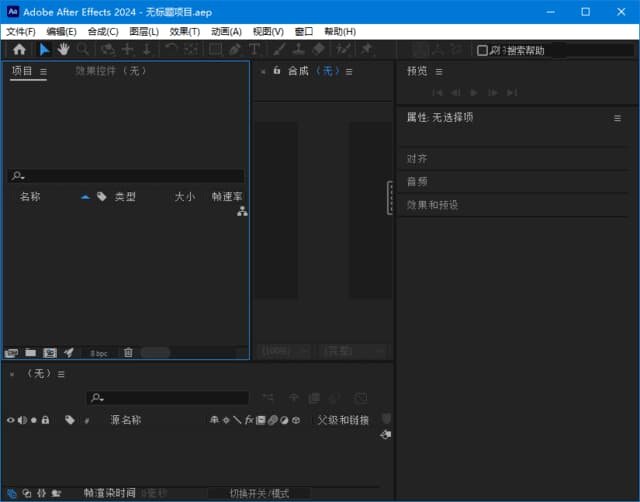Toggle the snapping checkbox in the toolbar

(x=483, y=50)
